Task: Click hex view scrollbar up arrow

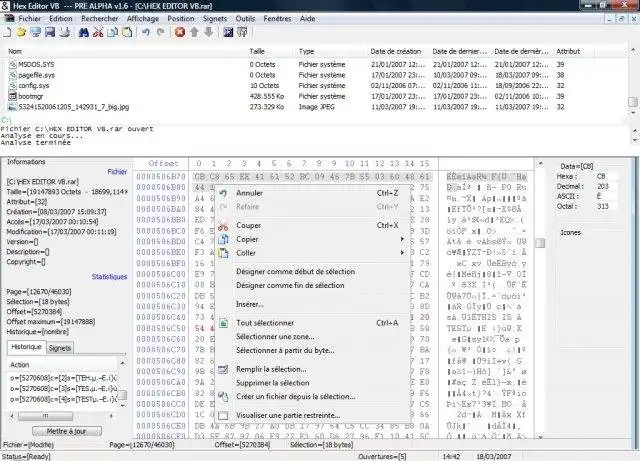Action: point(540,163)
